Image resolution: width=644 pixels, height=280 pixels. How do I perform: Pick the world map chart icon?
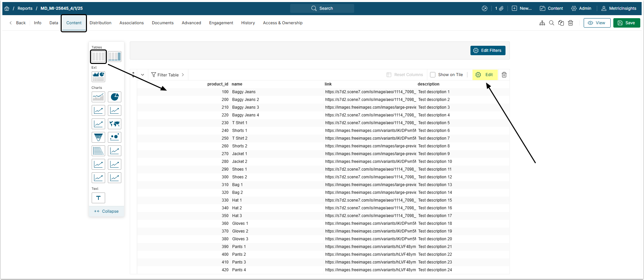tap(115, 124)
